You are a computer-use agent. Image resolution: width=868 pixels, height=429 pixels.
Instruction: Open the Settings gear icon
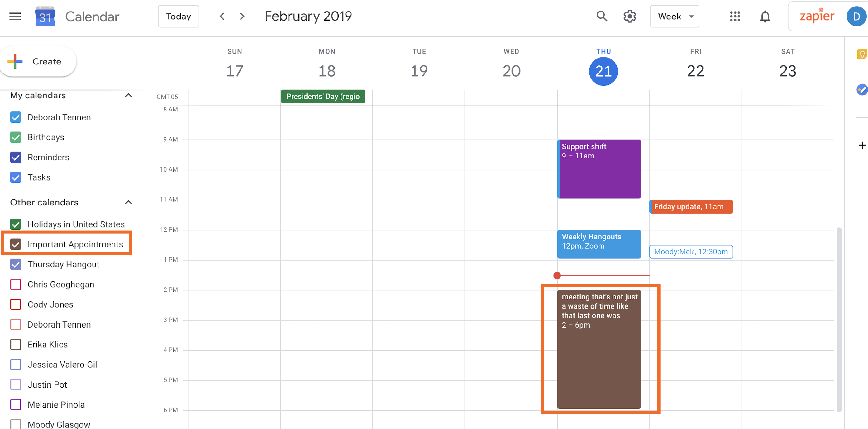pyautogui.click(x=630, y=16)
